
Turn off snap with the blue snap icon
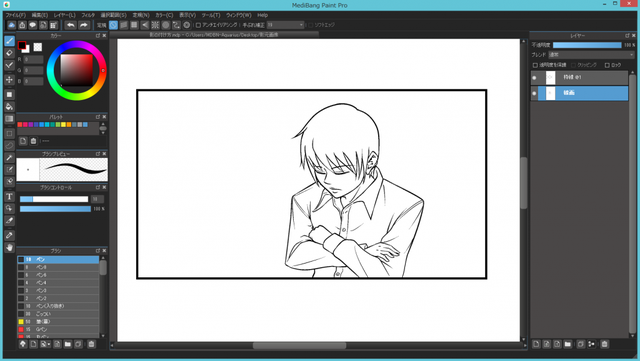click(x=113, y=25)
